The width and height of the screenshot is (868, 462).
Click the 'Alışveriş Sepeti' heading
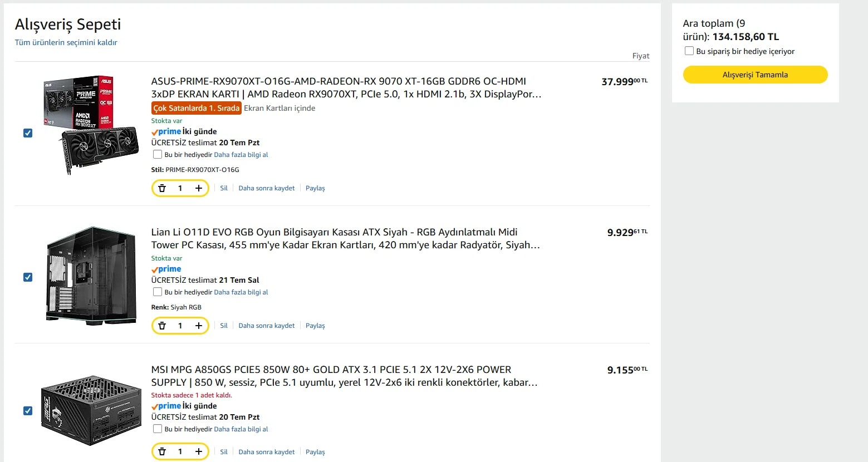[x=68, y=24]
